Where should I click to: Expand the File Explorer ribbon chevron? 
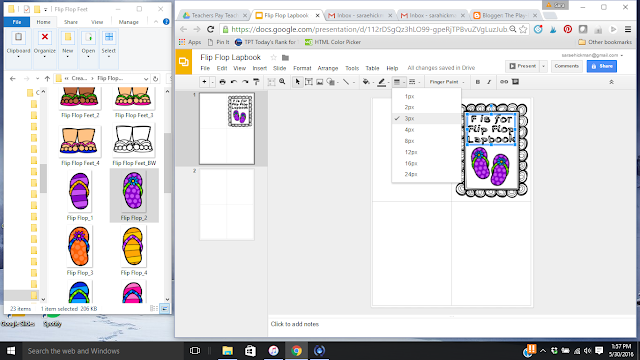(156, 22)
